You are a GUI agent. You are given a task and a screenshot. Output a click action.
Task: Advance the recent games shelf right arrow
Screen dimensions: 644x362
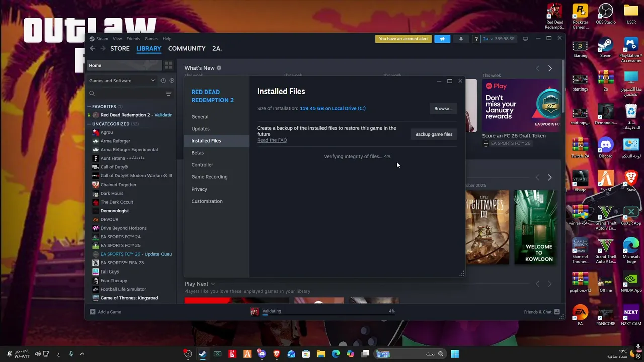tap(549, 177)
